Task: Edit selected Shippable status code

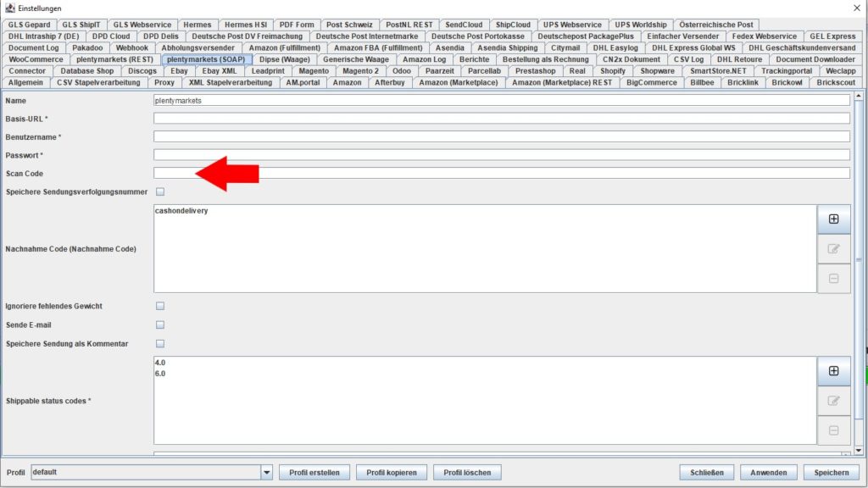Action: 834,401
